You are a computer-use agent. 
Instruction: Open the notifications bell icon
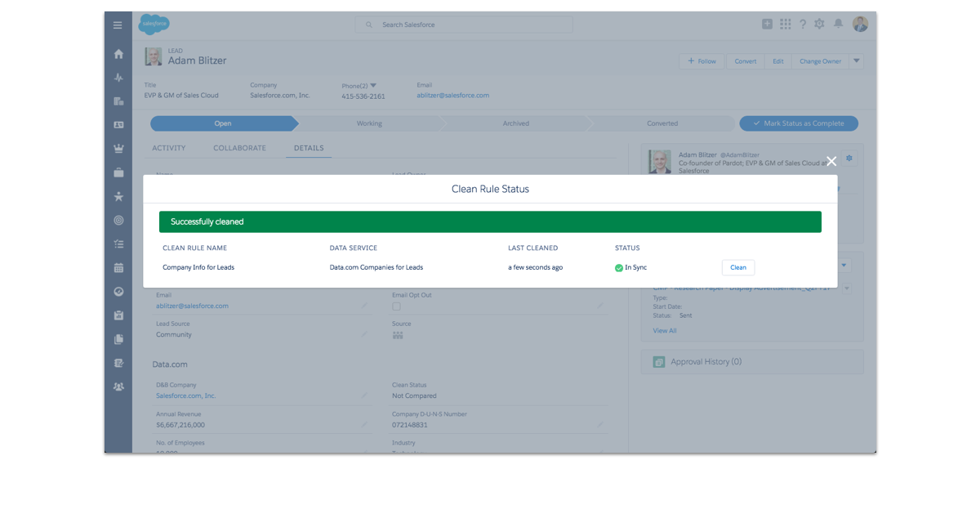[x=838, y=25]
